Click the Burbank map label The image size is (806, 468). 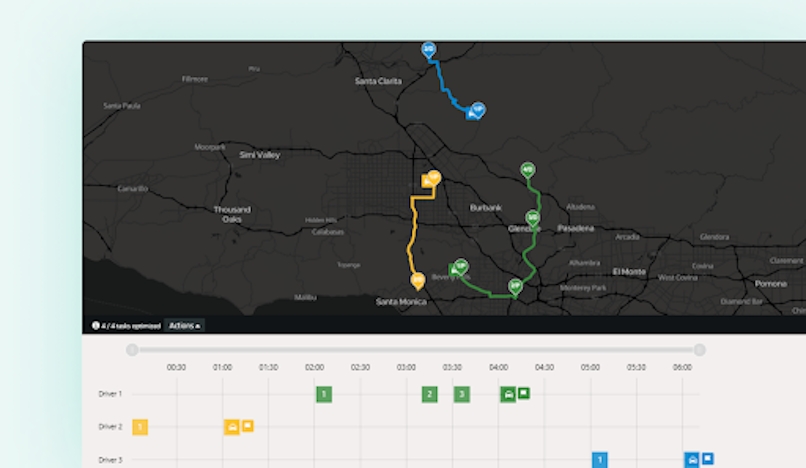[486, 208]
